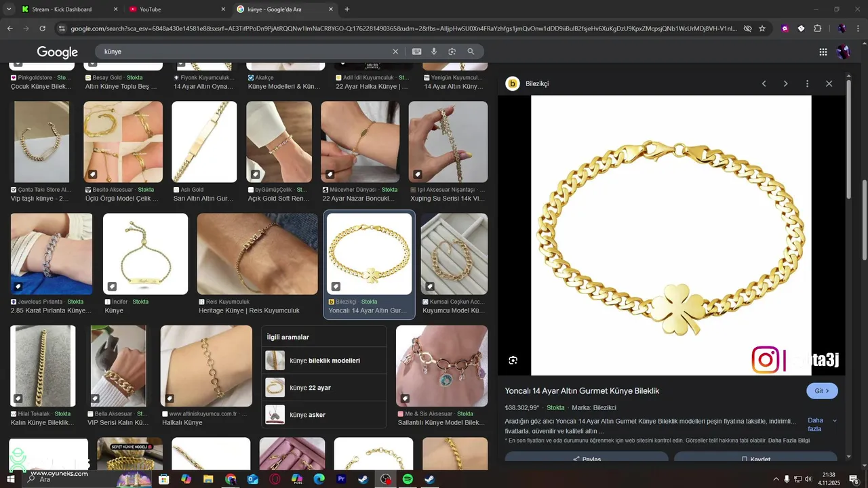Close the image preview panel
868x488 pixels.
click(829, 83)
